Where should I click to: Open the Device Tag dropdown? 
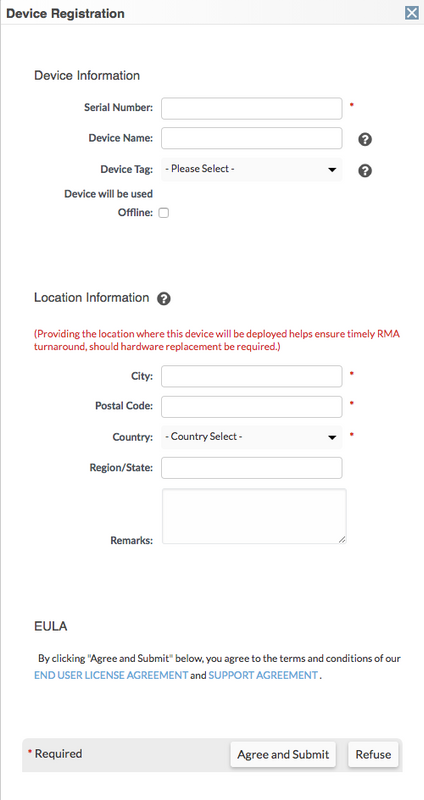click(252, 169)
